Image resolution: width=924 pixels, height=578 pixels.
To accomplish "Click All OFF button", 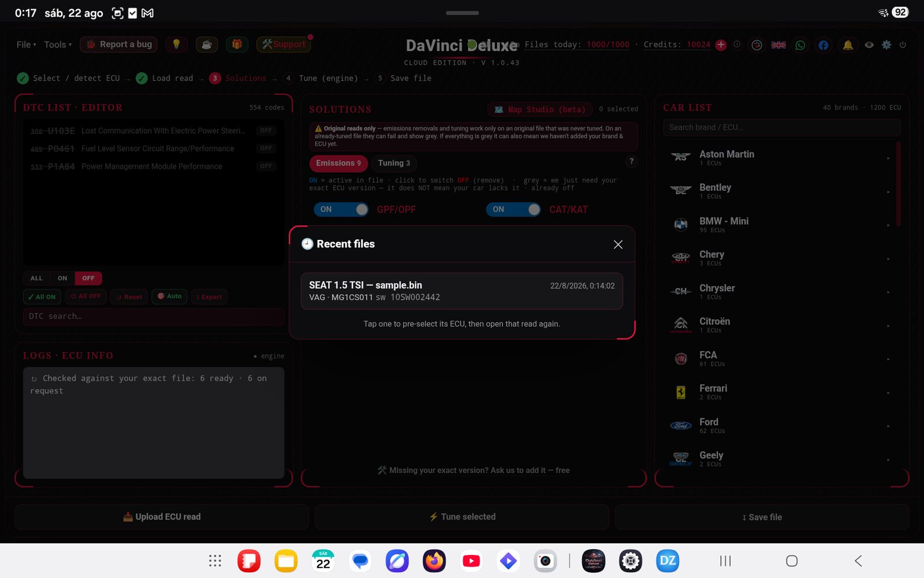I will (85, 297).
